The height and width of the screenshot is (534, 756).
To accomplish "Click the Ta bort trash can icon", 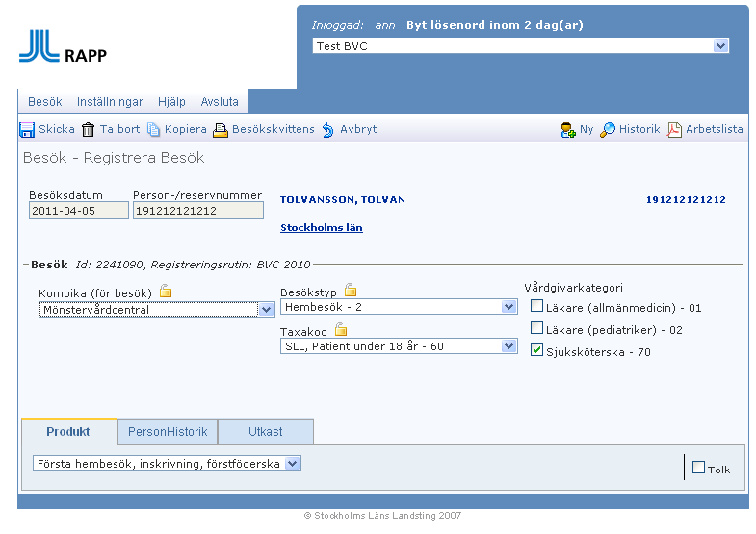I will coord(88,130).
